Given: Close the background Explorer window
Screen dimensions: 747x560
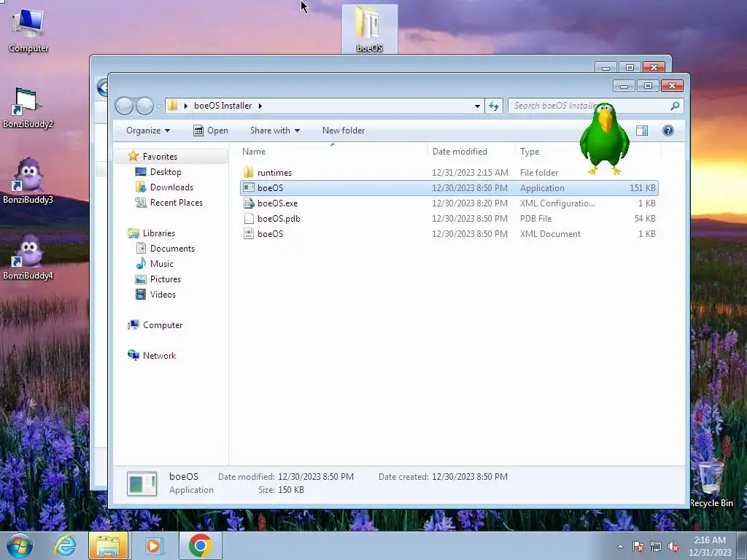Looking at the screenshot, I should click(654, 68).
